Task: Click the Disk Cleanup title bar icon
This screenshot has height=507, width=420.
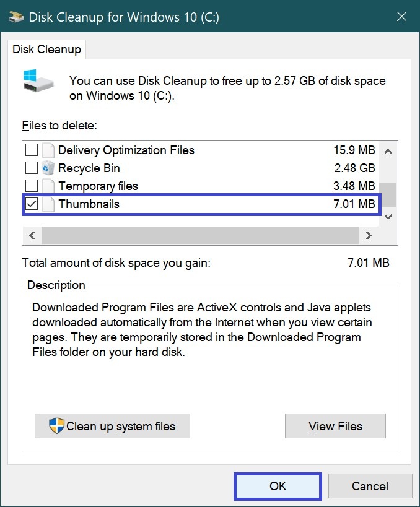Action: (x=16, y=17)
